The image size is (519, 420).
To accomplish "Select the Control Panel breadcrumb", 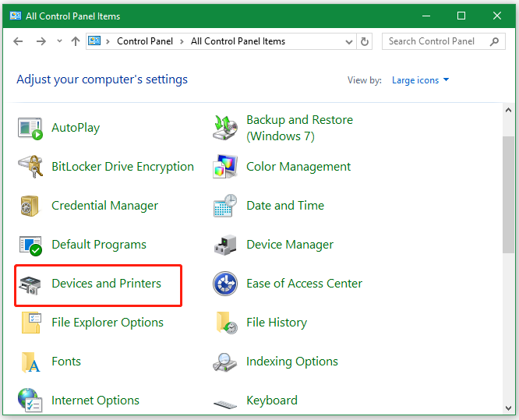I will tap(145, 41).
